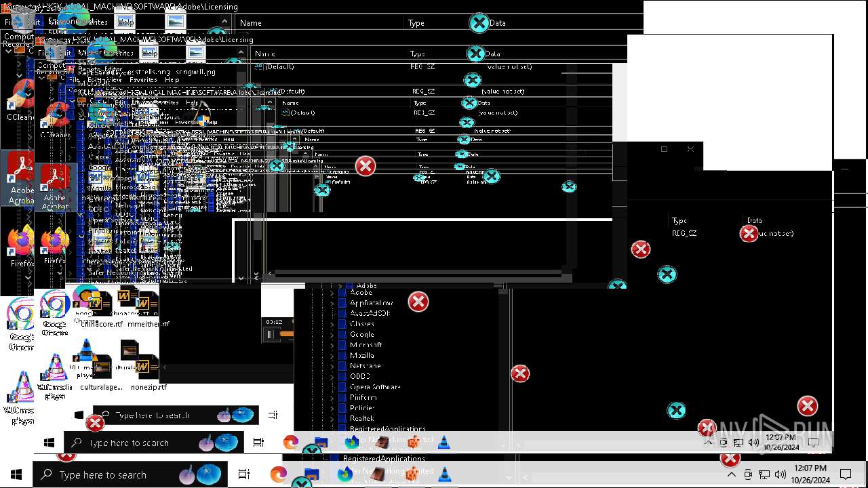868x488 pixels.
Task: Select Policies key in the registry tree
Action: coord(362,408)
